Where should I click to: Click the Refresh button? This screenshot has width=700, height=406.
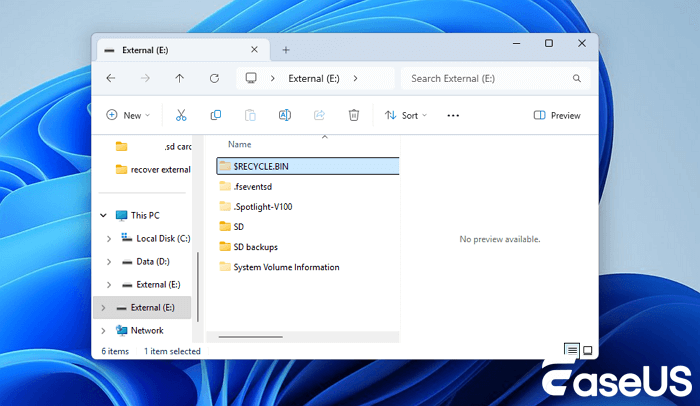[x=214, y=78]
